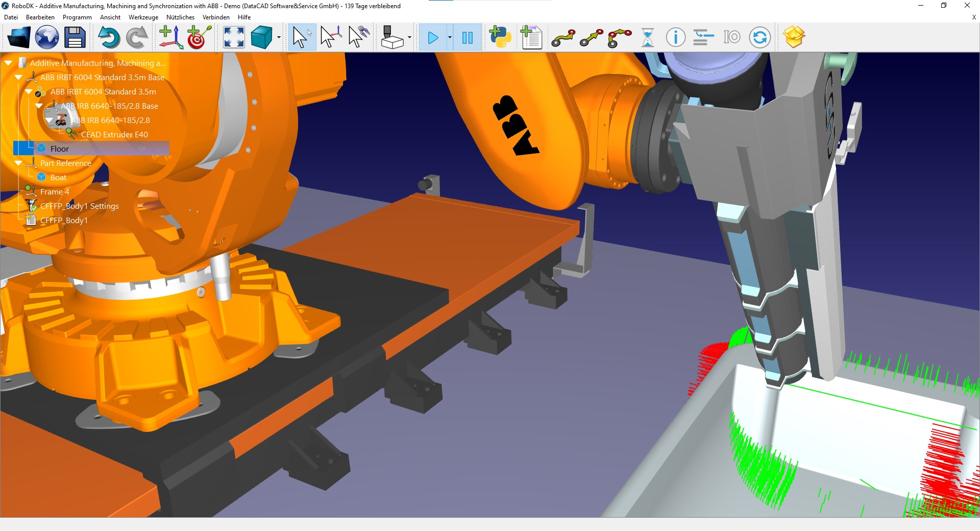980x531 pixels.
Task: Collapse the Additive Manufacturing station node
Action: (9, 63)
